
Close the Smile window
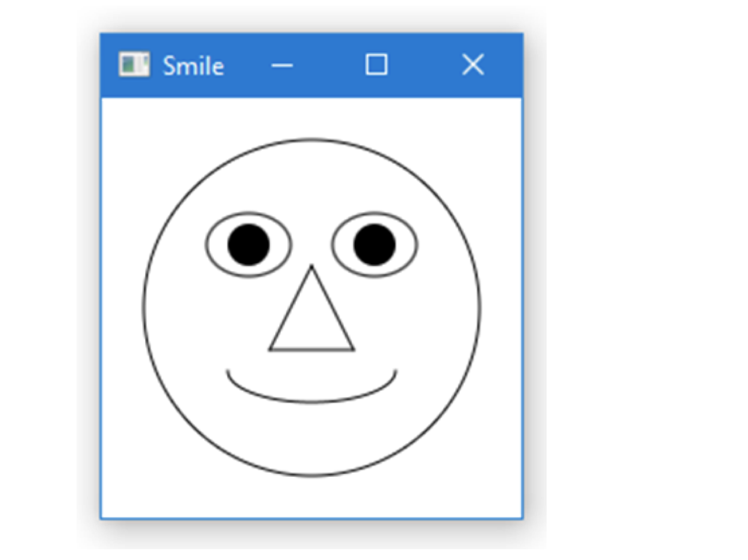(x=473, y=64)
